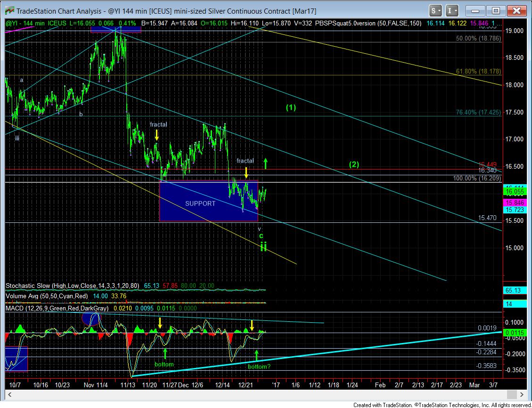Select the '@YI - 144 min' symbol label
The width and height of the screenshot is (532, 408).
(x=25, y=24)
